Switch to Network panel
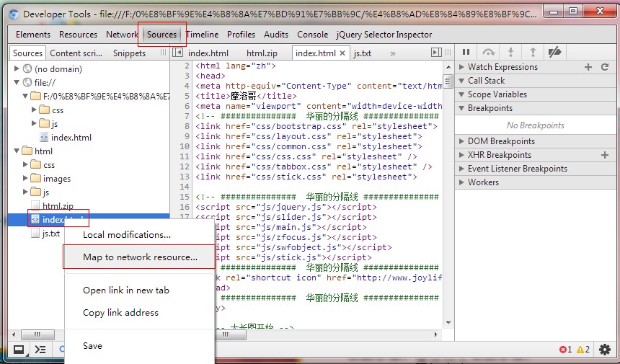Viewport: 620px width, 364px height. tap(122, 35)
